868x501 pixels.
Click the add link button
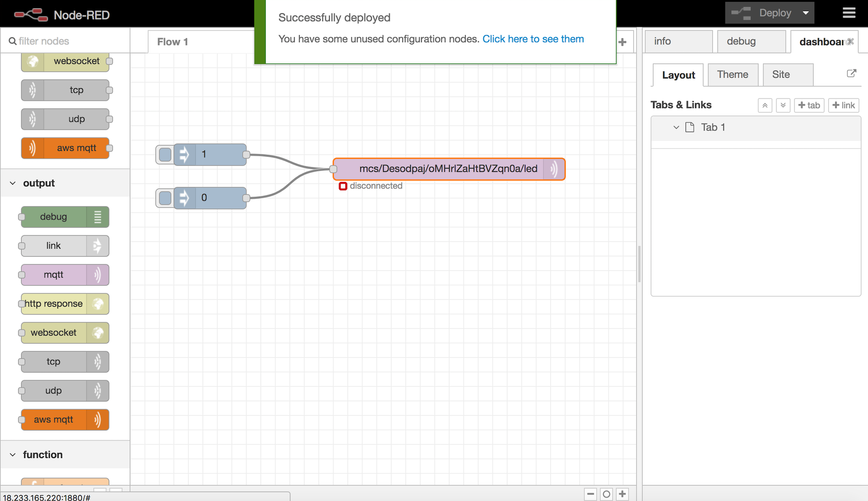coord(844,105)
